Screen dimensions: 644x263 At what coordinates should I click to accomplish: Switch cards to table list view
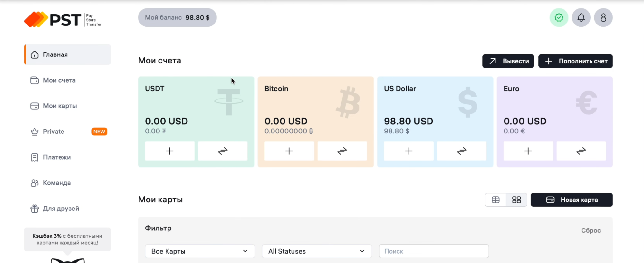click(495, 200)
